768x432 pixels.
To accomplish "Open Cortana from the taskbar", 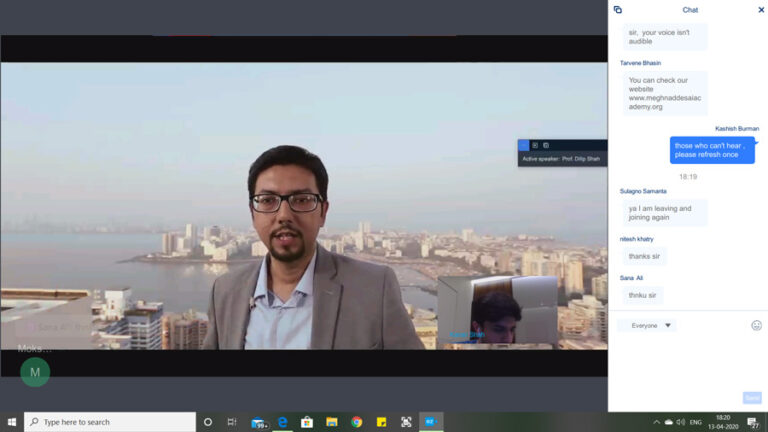I will (208, 422).
